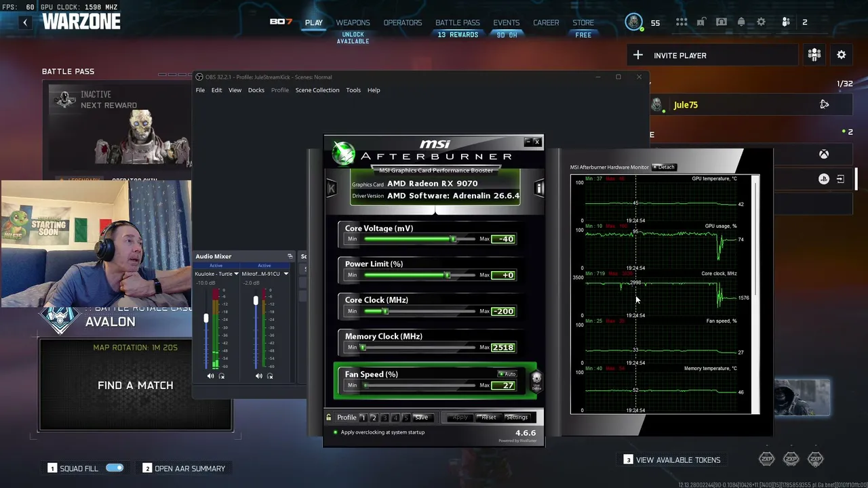Open the Warzone Store tab
This screenshot has height=488, width=868.
click(x=583, y=22)
